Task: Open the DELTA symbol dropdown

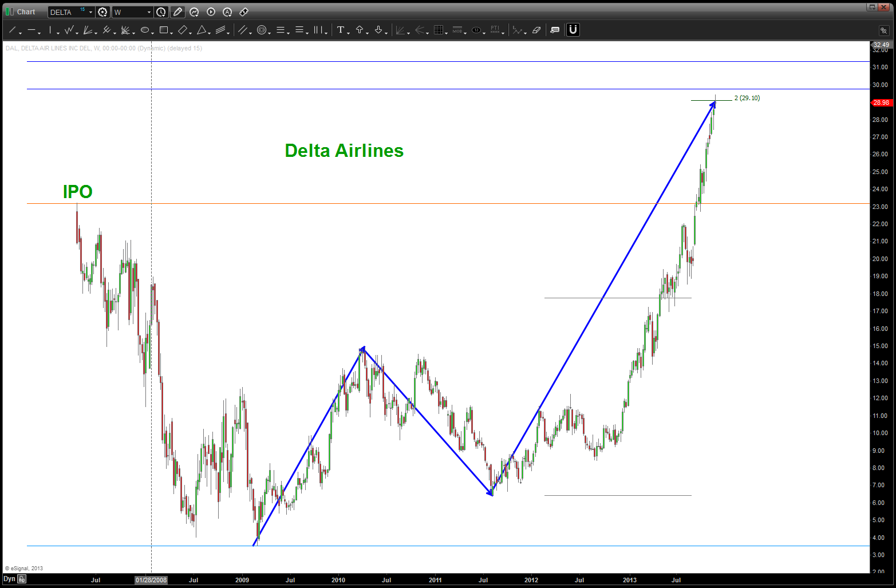Action: [90, 12]
